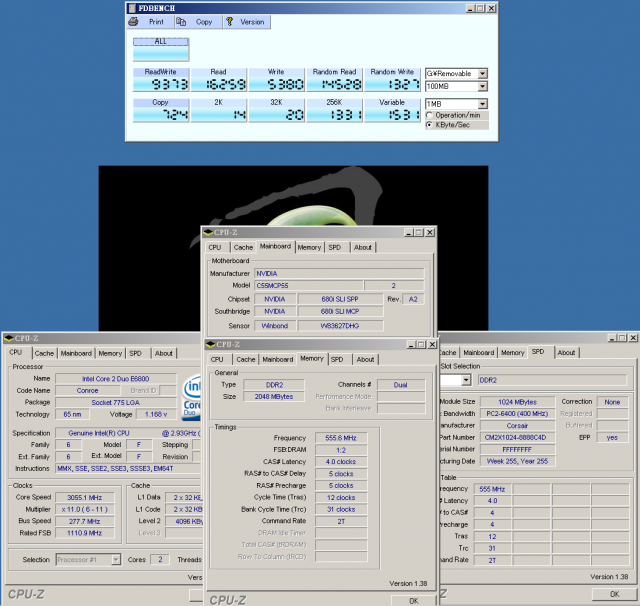Click OK in the SPD CPU-Z window
640x606 pixels.
(615, 594)
